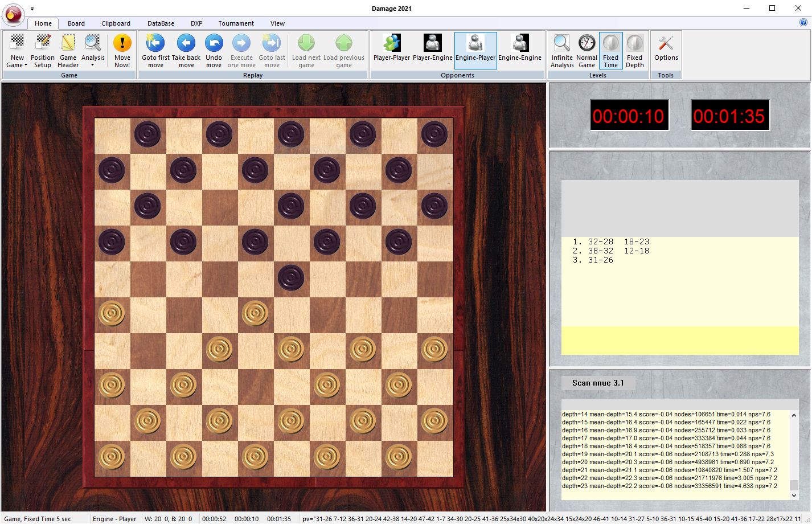Open the quick access toolbar dropdown
The image size is (812, 524).
pyautogui.click(x=32, y=9)
